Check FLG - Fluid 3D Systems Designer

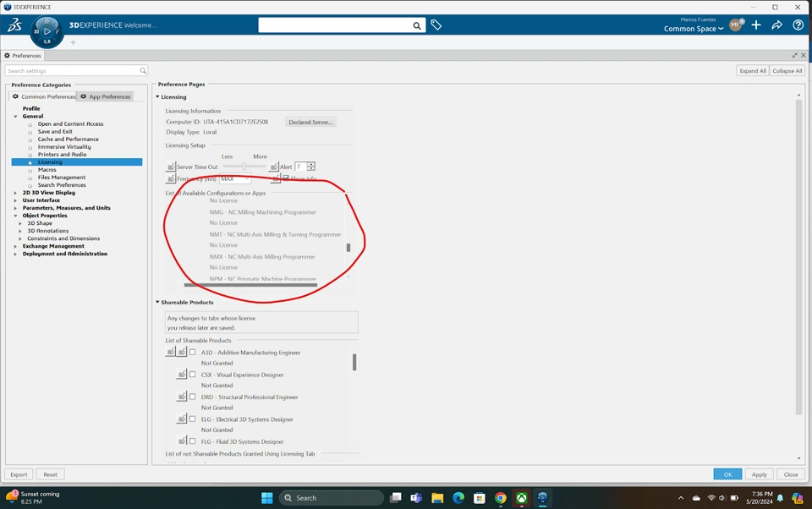[x=192, y=441]
